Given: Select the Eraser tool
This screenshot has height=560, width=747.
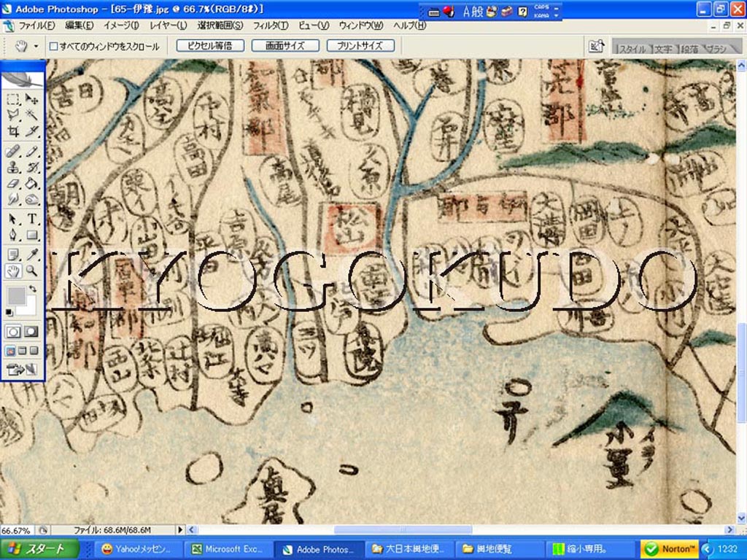Looking at the screenshot, I should coord(13,183).
